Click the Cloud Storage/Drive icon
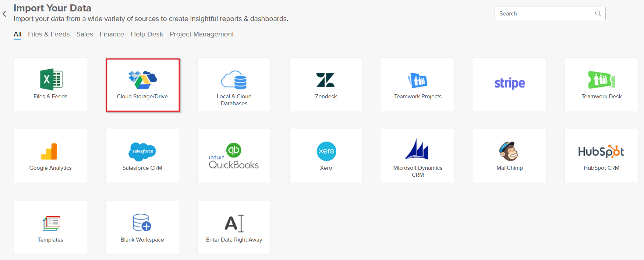 click(142, 80)
